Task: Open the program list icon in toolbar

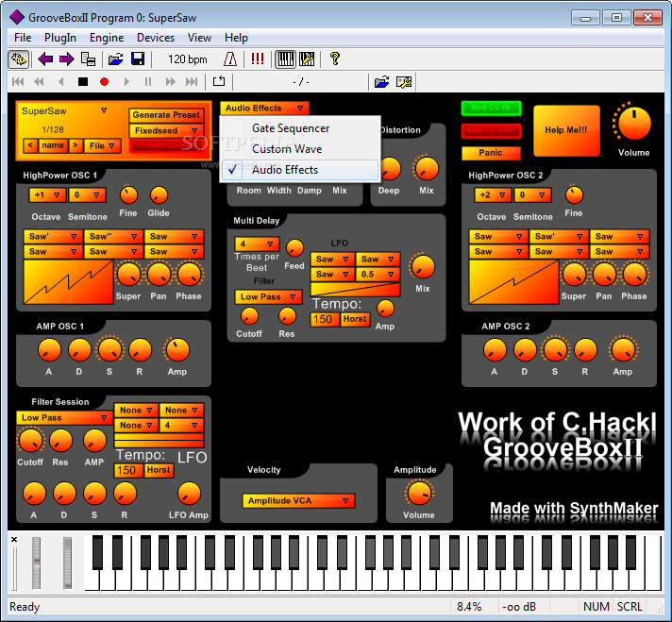Action: pos(88,59)
